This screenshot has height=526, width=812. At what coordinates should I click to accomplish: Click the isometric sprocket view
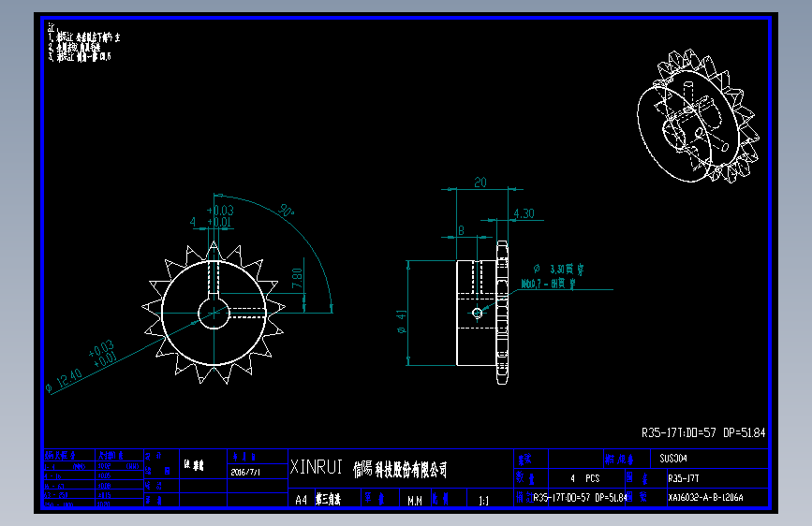click(698, 116)
